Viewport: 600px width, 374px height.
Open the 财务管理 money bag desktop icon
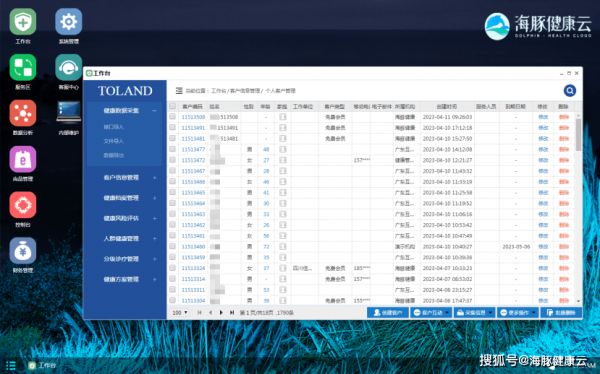pyautogui.click(x=23, y=251)
